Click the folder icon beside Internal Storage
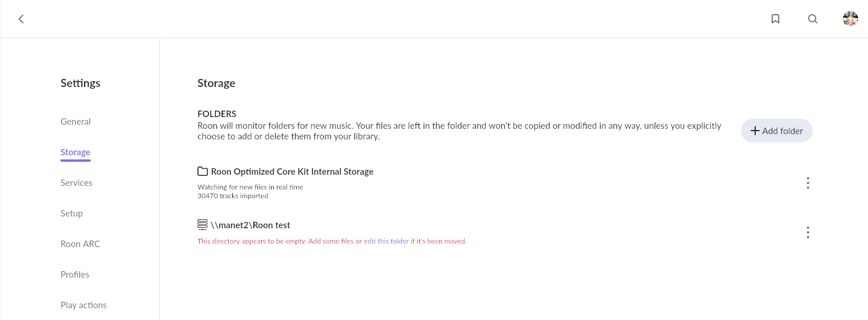Image resolution: width=868 pixels, height=320 pixels. point(203,172)
